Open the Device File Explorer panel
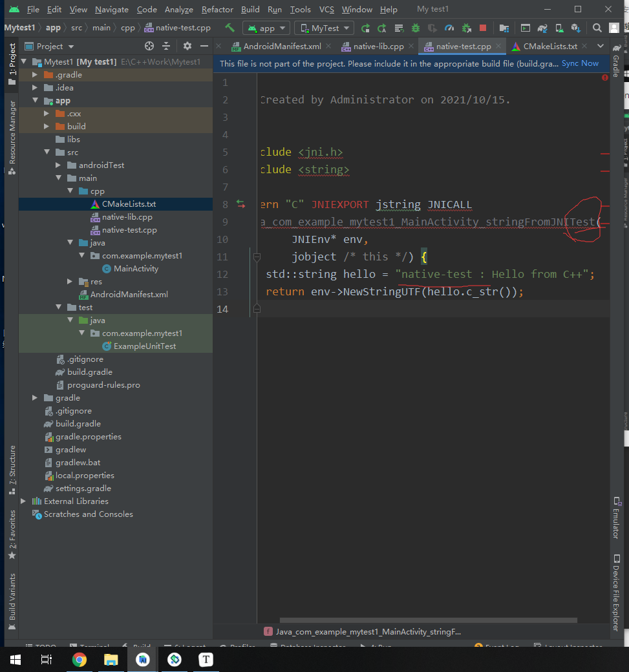 coord(617,593)
